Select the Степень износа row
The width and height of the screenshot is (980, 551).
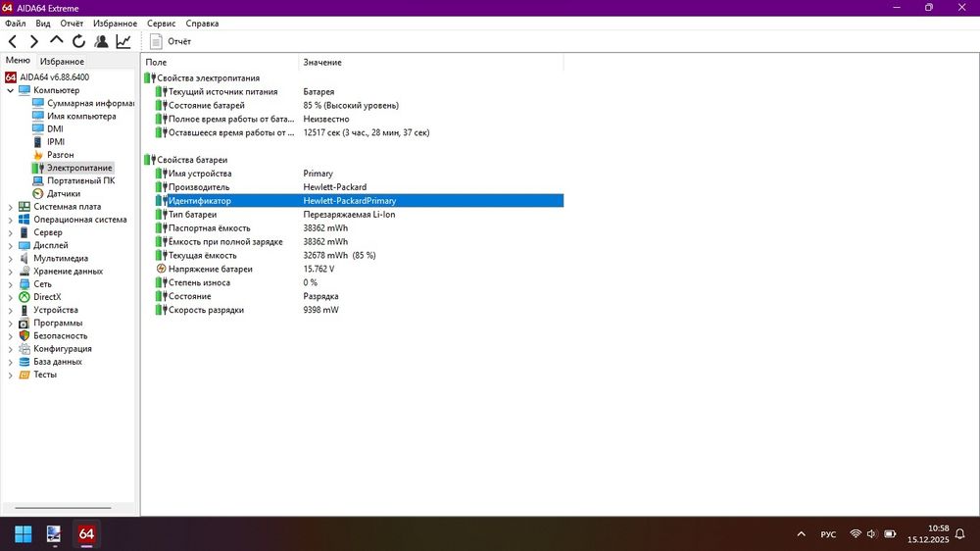(x=360, y=282)
